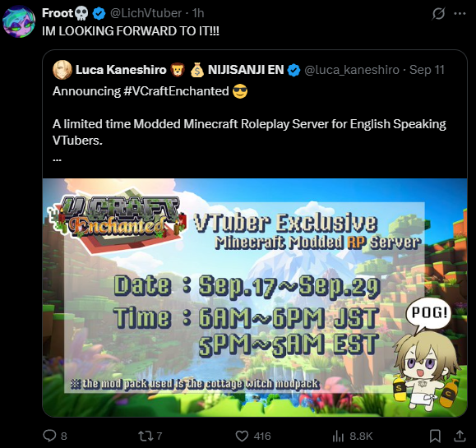Open the view analytics bar chart icon
Viewport: 476px width, 448px height.
[x=338, y=436]
